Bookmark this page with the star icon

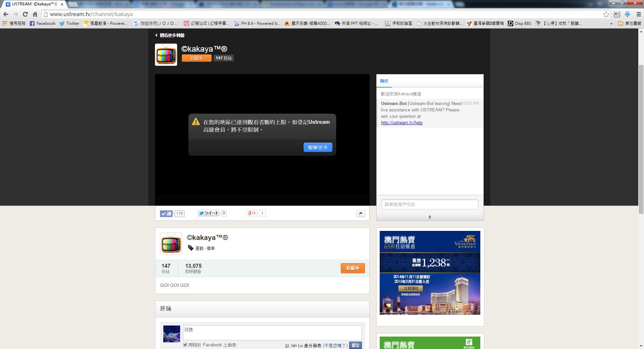606,14
